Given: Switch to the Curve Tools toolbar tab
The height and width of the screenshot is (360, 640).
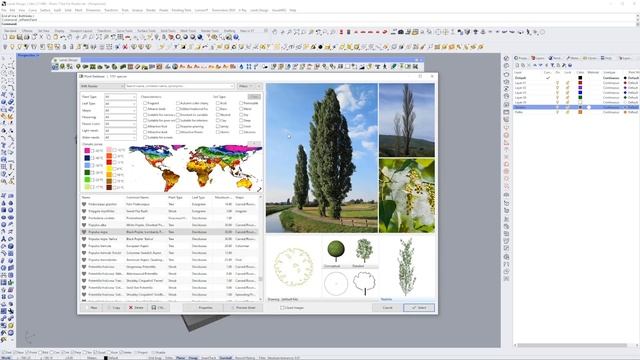Looking at the screenshot, I should [124, 31].
